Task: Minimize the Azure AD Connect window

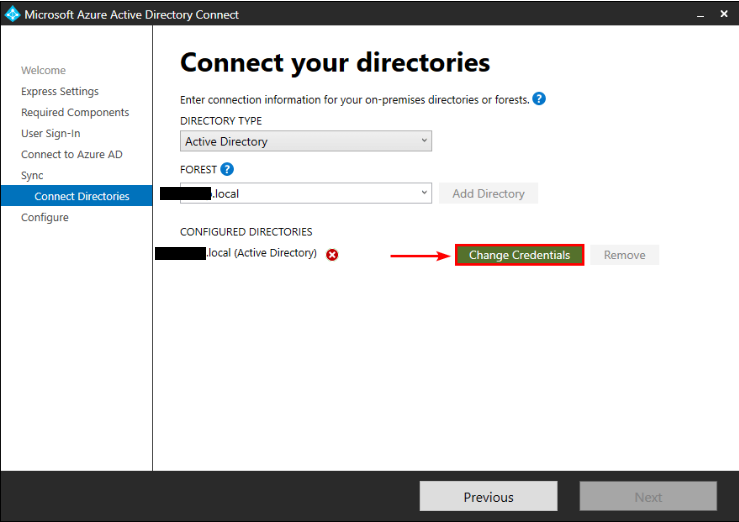Action: pos(700,15)
